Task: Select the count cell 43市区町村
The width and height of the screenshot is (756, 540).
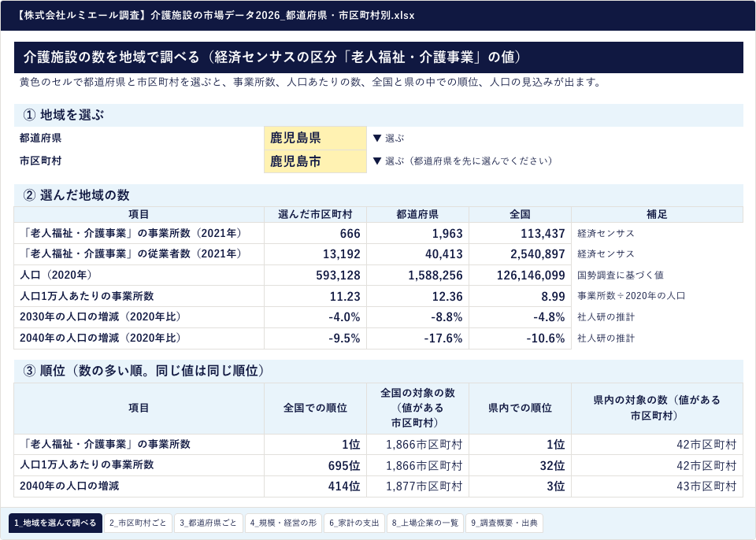Action: click(x=657, y=486)
